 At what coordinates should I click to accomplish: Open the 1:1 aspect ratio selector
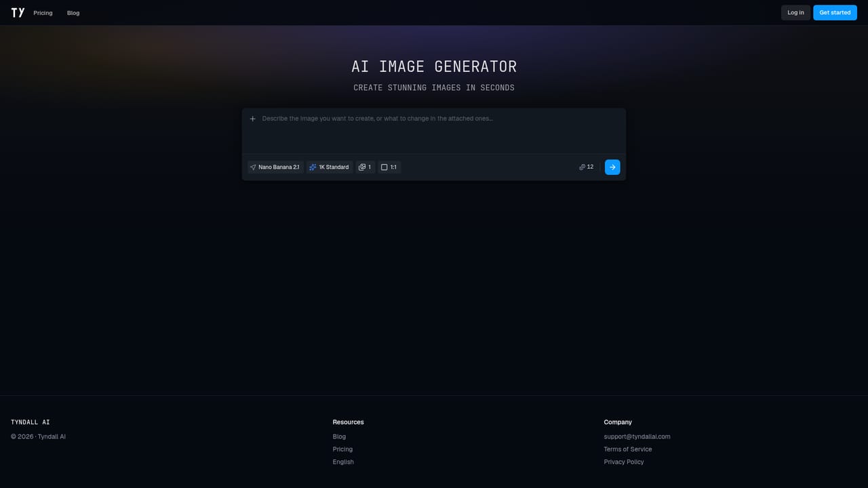tap(389, 167)
